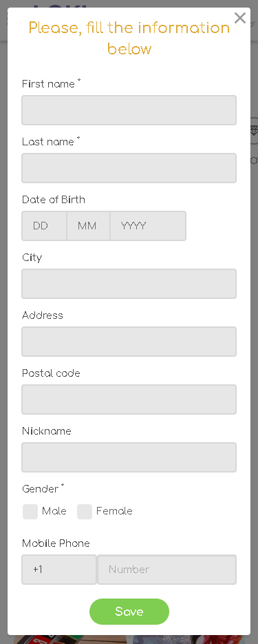Click the mobile phone Number field
Viewport: 258px width, 644px height.
(x=167, y=570)
